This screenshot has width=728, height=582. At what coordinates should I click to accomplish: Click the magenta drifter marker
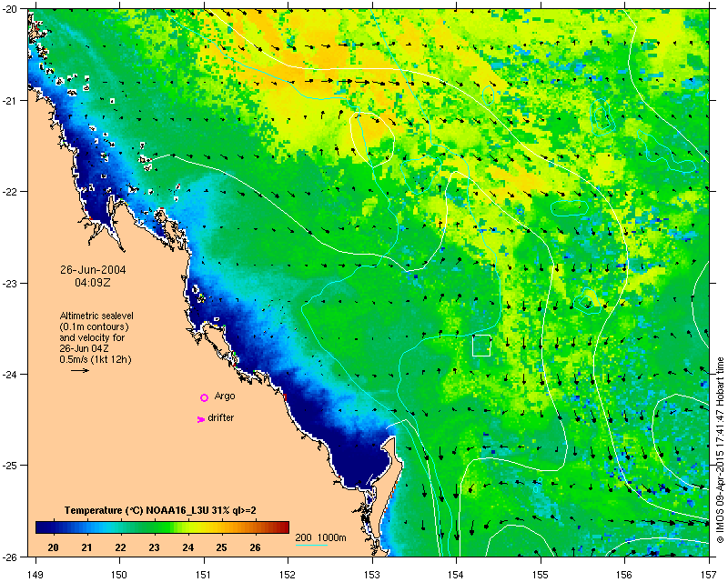tap(201, 419)
